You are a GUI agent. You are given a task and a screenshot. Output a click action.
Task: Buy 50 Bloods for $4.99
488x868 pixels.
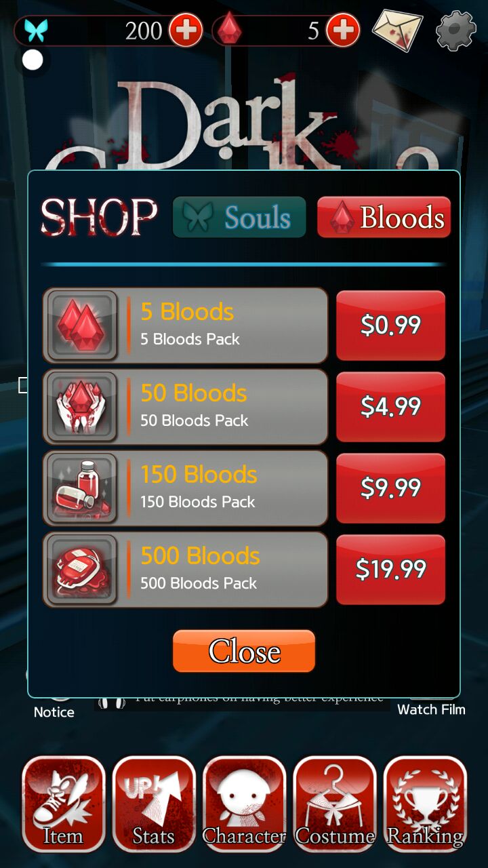[390, 407]
